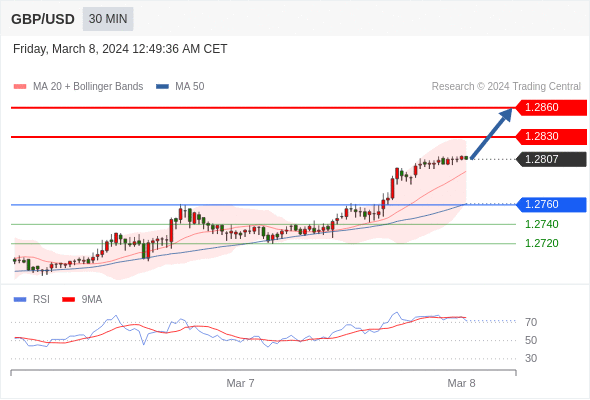Click the RSI 70 level label
The width and height of the screenshot is (590, 400).
pos(531,322)
